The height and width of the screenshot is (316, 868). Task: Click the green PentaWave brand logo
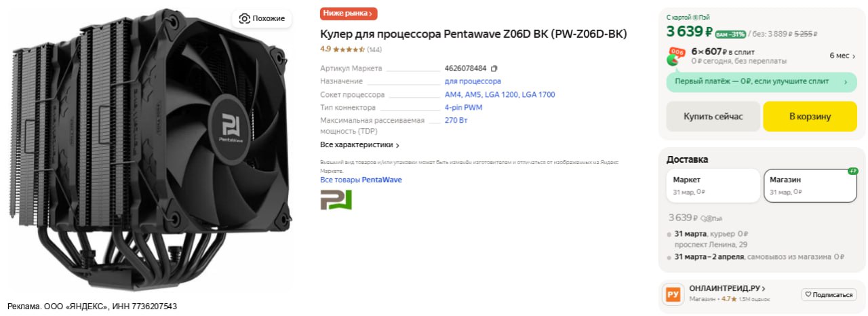click(336, 199)
